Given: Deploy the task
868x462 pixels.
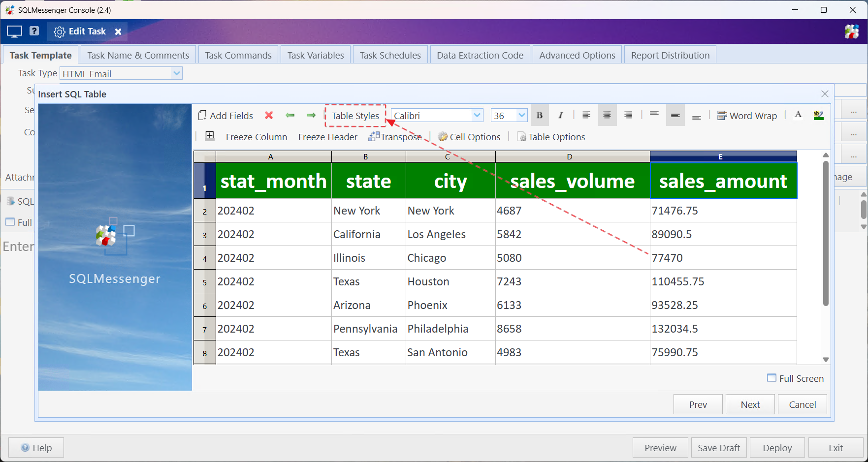Looking at the screenshot, I should tap(777, 448).
